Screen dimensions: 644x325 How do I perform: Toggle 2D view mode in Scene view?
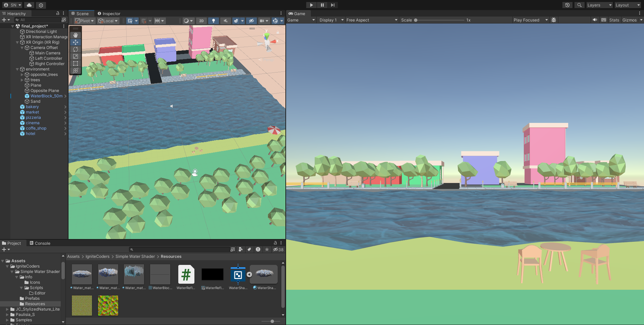pyautogui.click(x=201, y=20)
